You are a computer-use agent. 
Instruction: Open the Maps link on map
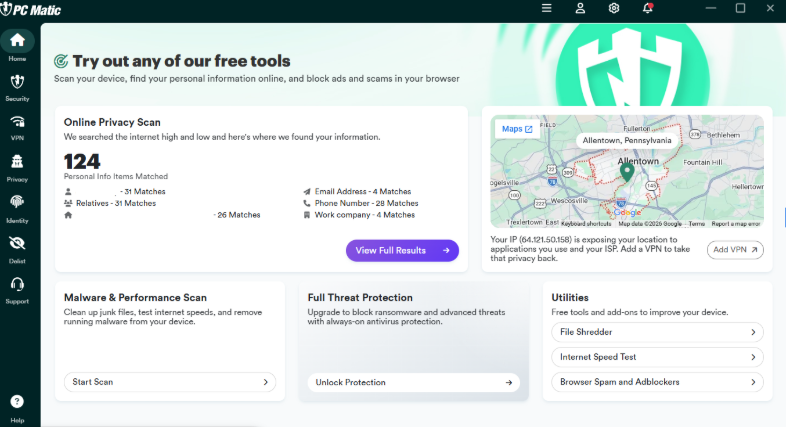coord(517,129)
